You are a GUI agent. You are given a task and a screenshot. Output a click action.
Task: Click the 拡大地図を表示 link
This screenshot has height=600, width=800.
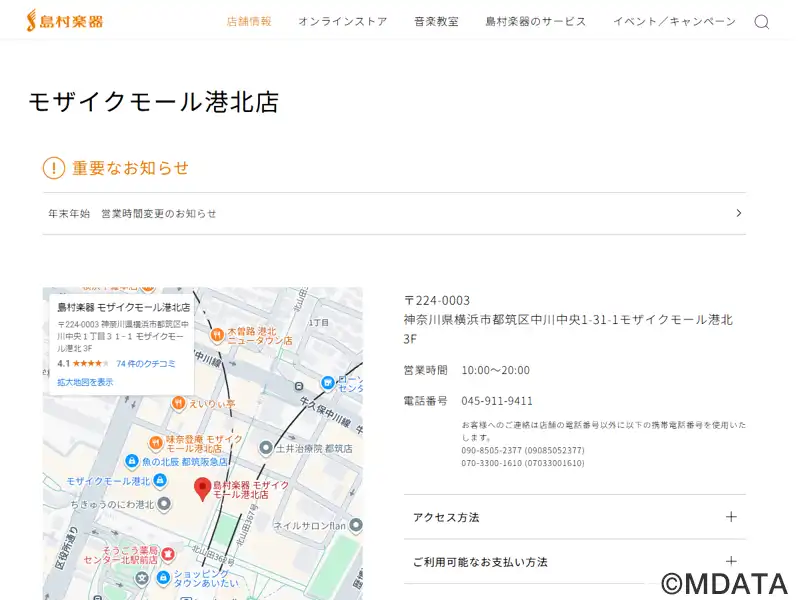pos(85,382)
